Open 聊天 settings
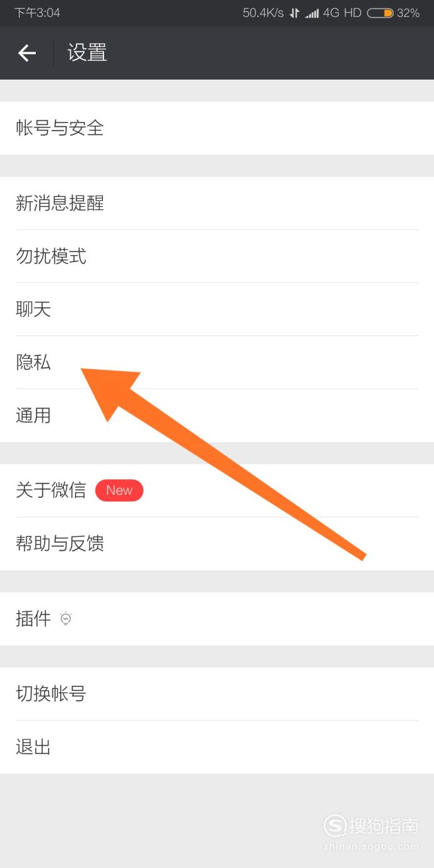This screenshot has height=868, width=434. pyautogui.click(x=217, y=309)
